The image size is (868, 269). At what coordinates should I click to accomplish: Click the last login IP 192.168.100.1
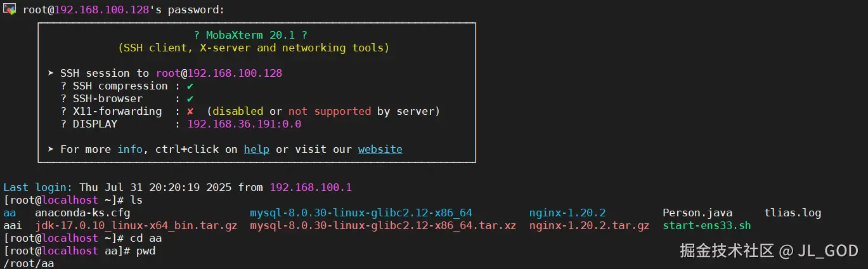tap(311, 187)
